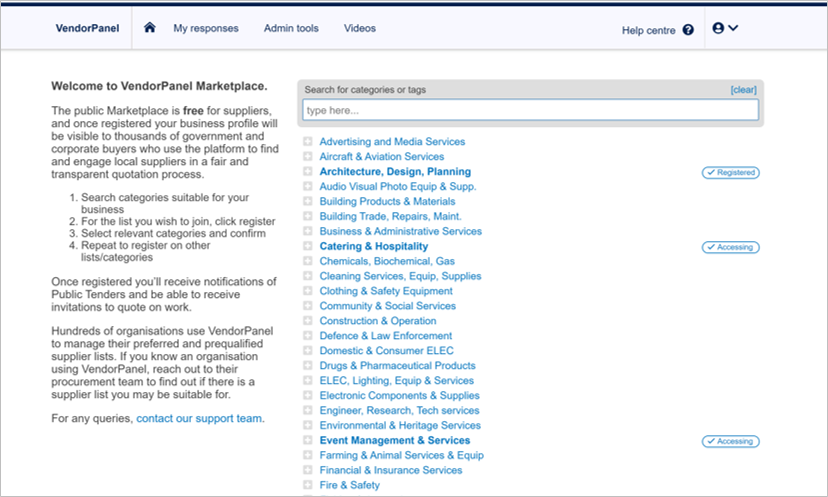
Task: Expand Construction & Operation
Action: (x=308, y=321)
